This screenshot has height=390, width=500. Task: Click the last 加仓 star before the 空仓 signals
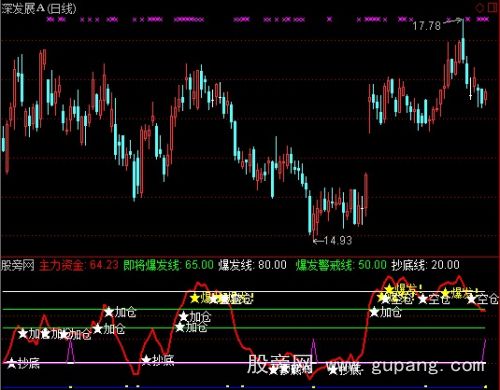coord(375,312)
